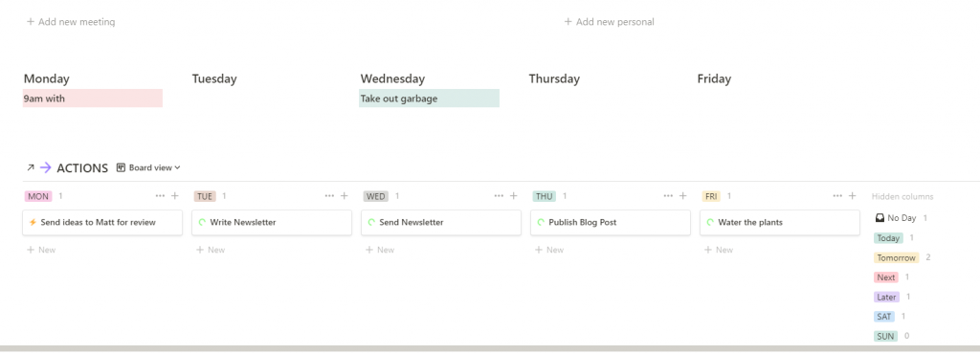This screenshot has width=980, height=354.
Task: Toggle the status circle on Water the plants
Action: click(711, 222)
